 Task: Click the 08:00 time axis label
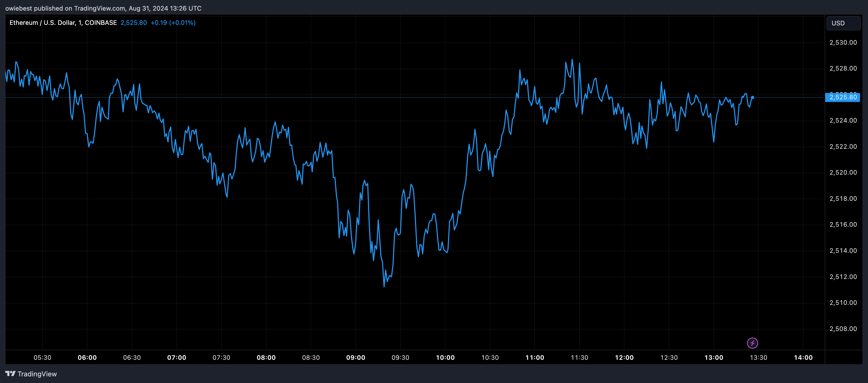pos(266,357)
